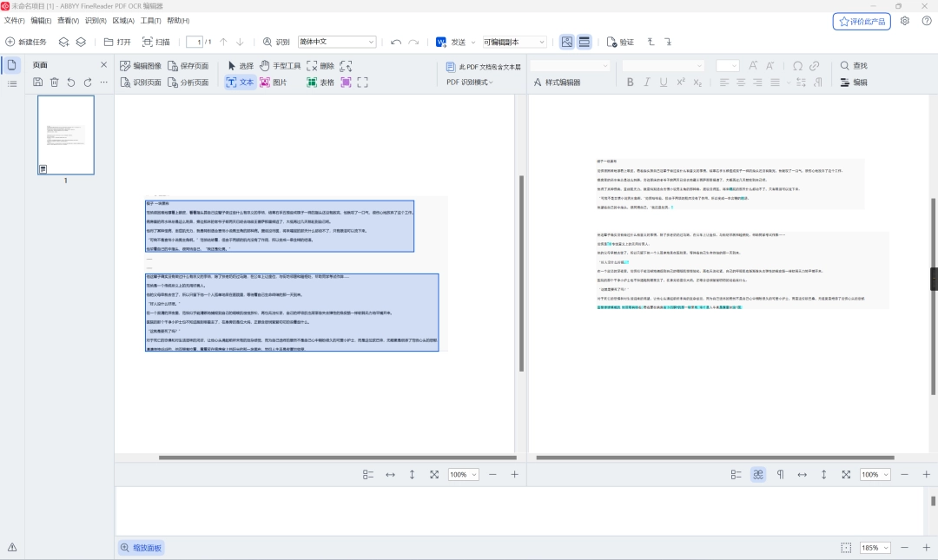Open the font size dropdown
Image resolution: width=938 pixels, height=560 pixels.
(x=728, y=66)
